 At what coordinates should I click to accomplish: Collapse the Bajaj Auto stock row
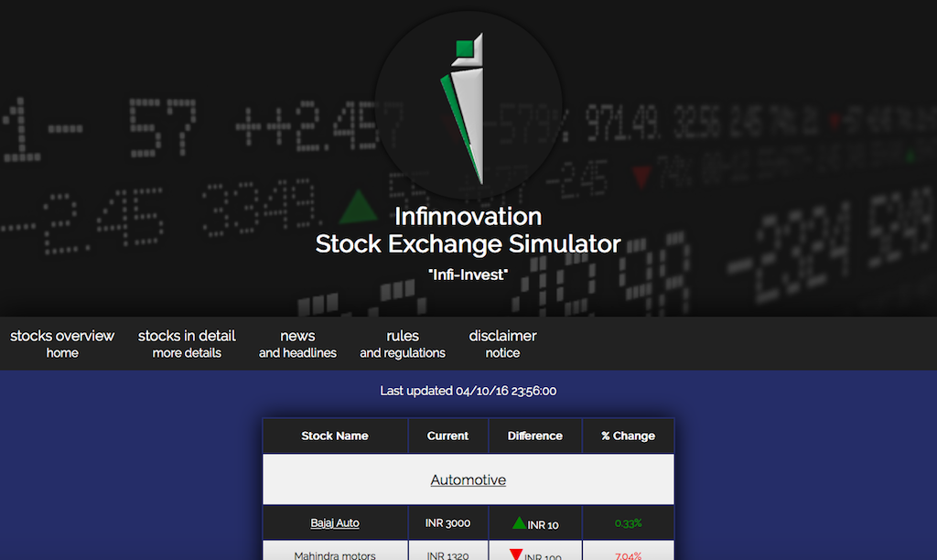coord(335,522)
